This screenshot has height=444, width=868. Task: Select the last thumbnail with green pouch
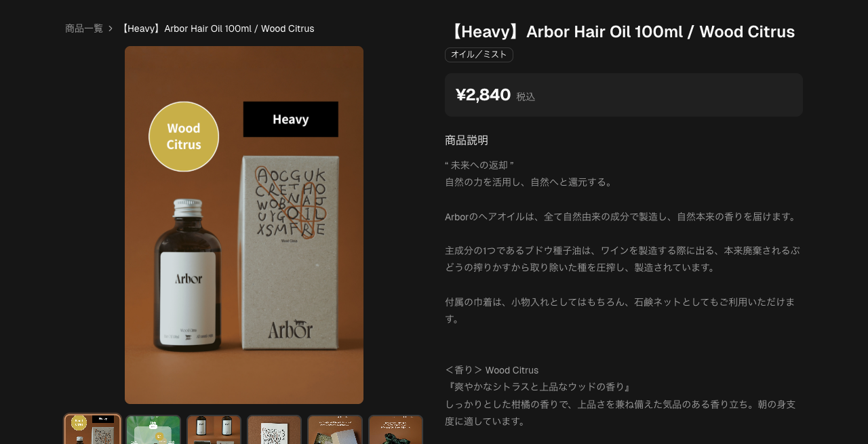(x=395, y=429)
